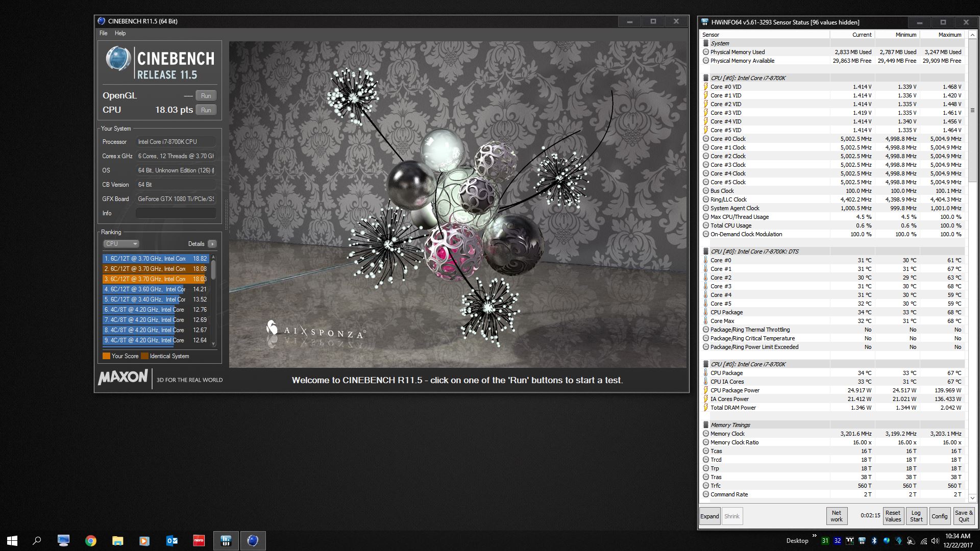Screen dimensions: 980x551
Task: Click the Cinebench sphere logo icon
Action: 118,59
